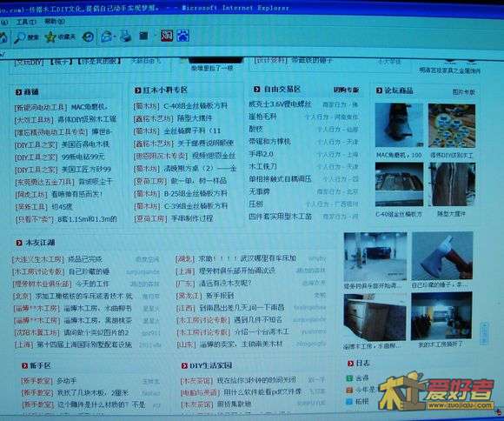Open the 自由交易区 section heading link
The image size is (504, 421).
(x=282, y=89)
